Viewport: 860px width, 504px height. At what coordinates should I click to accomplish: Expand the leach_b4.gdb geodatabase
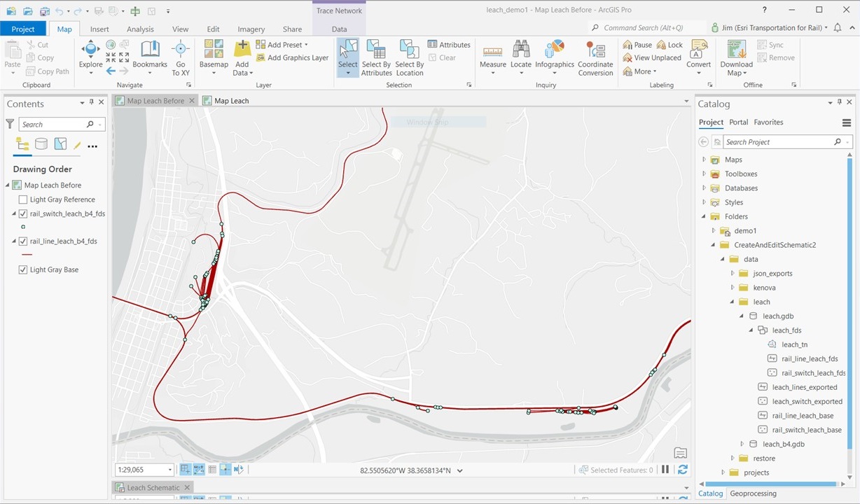coord(742,443)
